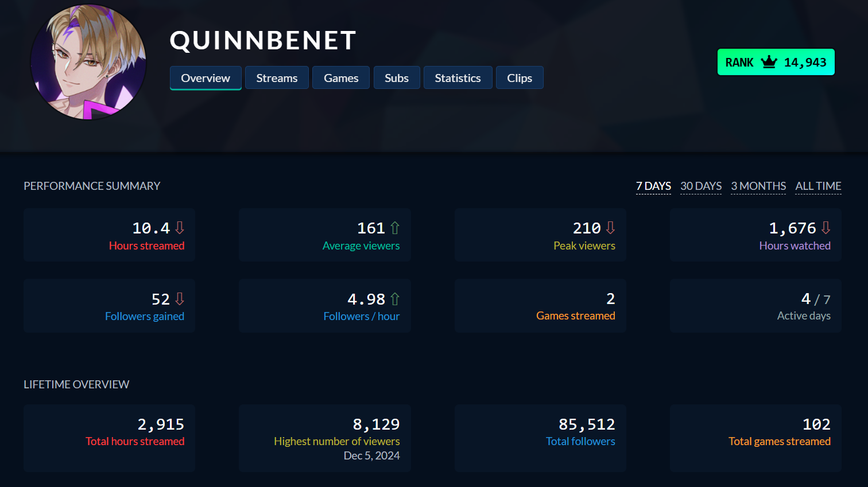Click the Total games streamed label

pos(780,441)
